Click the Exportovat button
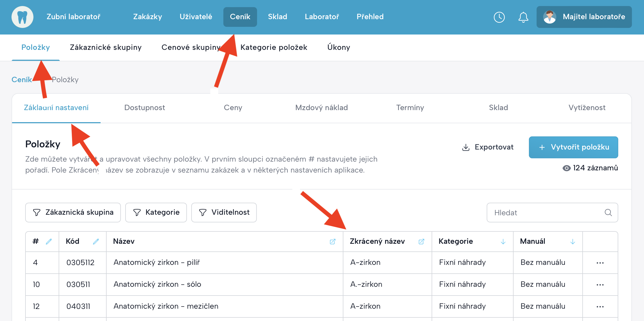Image resolution: width=644 pixels, height=321 pixels. click(x=488, y=147)
